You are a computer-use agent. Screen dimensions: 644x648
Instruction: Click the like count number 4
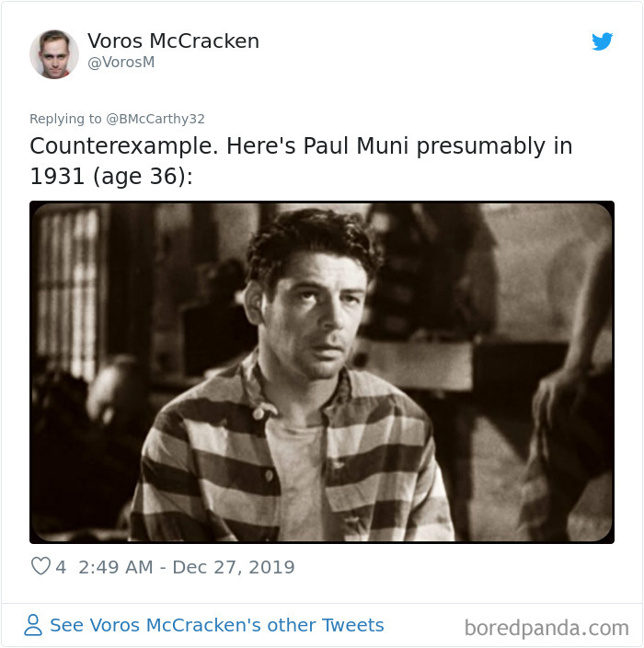point(61,567)
